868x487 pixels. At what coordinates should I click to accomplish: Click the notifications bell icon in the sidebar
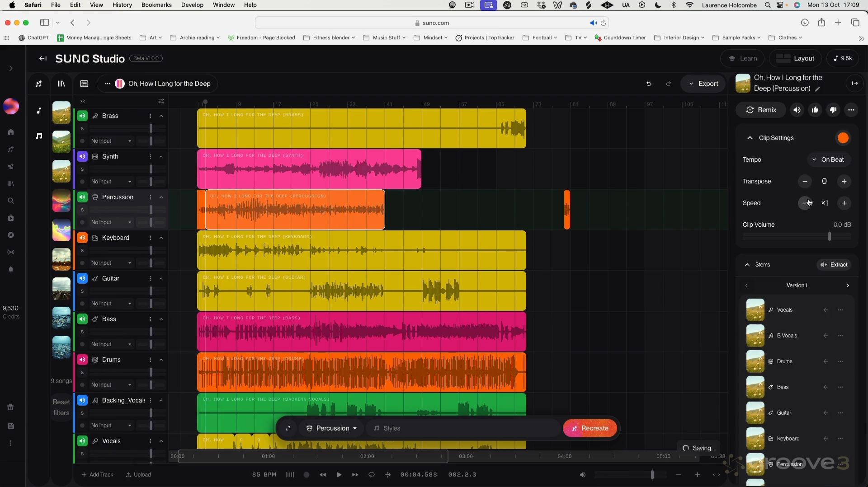tap(11, 269)
